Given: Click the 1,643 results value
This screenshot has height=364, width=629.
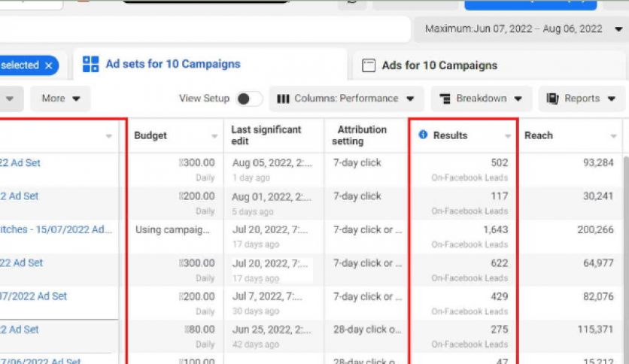Looking at the screenshot, I should coord(495,229).
